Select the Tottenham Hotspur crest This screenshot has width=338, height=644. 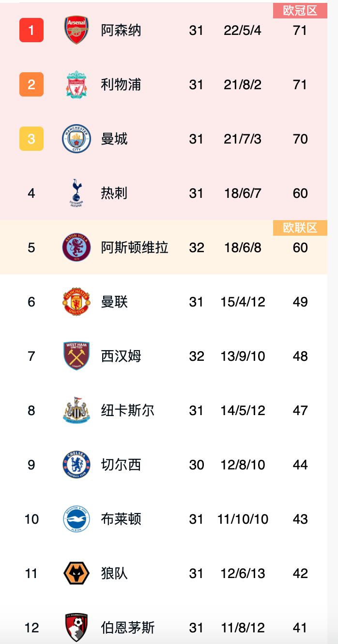(77, 193)
